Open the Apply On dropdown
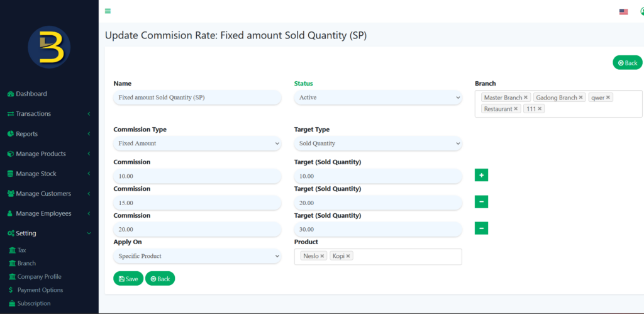The width and height of the screenshot is (644, 314). click(x=197, y=256)
